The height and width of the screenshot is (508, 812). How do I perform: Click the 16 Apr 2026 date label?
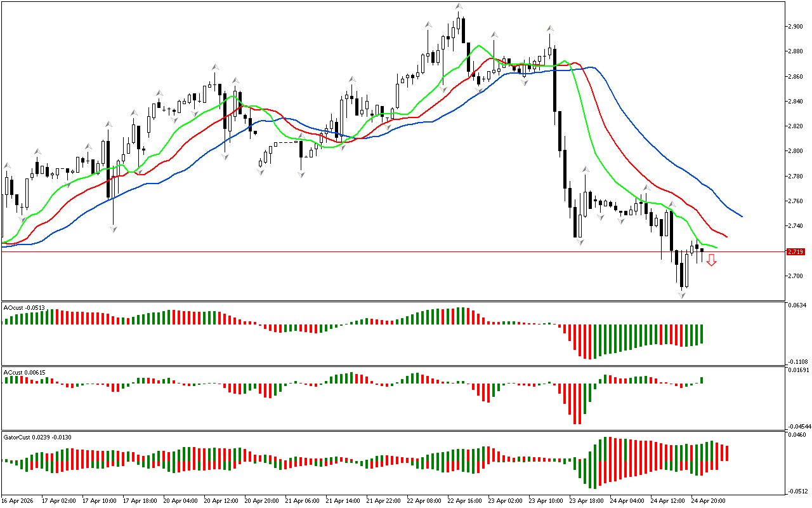point(19,500)
